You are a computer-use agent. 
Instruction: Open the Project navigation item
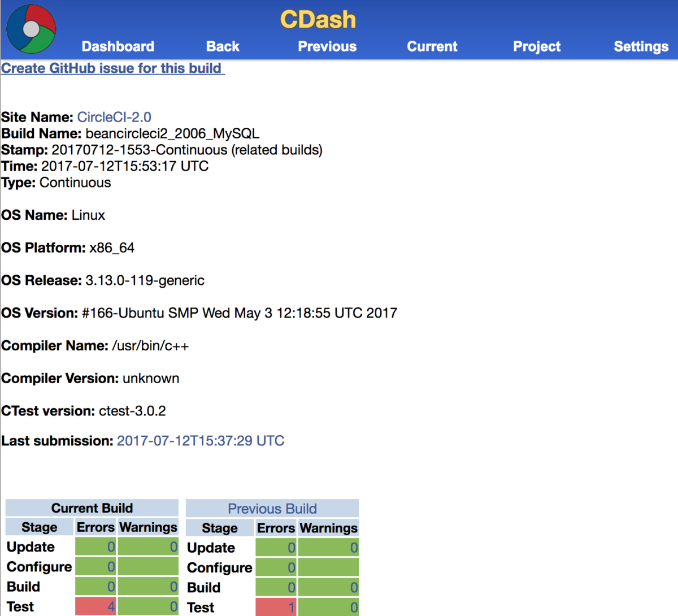[536, 46]
